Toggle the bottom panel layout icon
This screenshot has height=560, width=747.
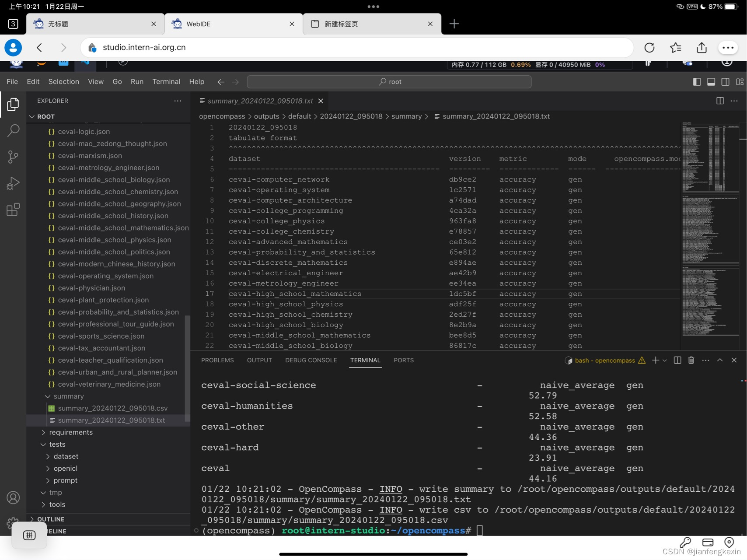click(x=711, y=82)
